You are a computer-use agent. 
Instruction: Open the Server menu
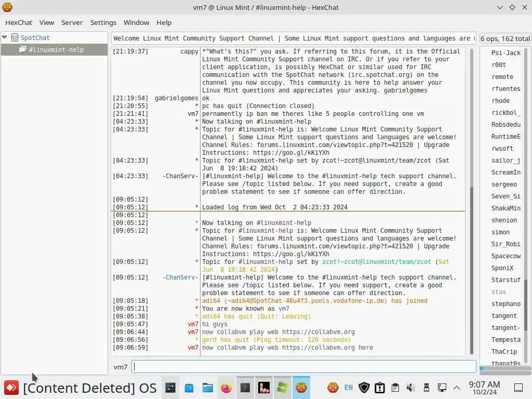coord(72,22)
